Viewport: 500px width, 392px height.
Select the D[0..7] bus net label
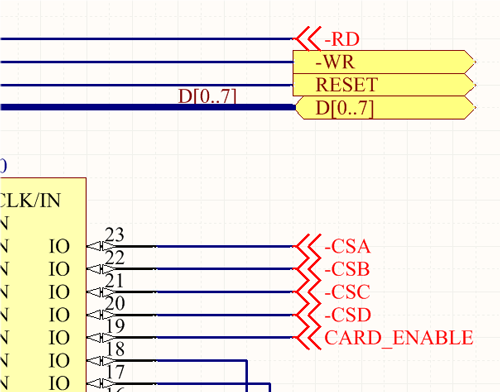click(x=207, y=96)
